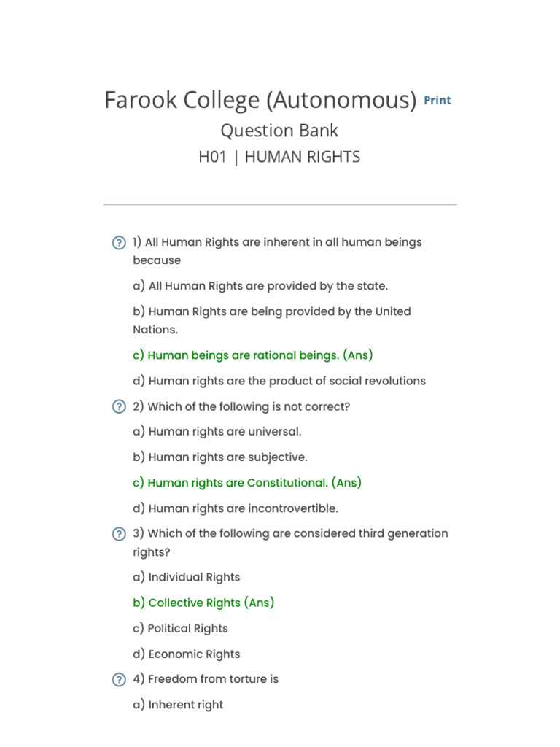Choose a) Human rights are universal
560x747 pixels.
(217, 432)
